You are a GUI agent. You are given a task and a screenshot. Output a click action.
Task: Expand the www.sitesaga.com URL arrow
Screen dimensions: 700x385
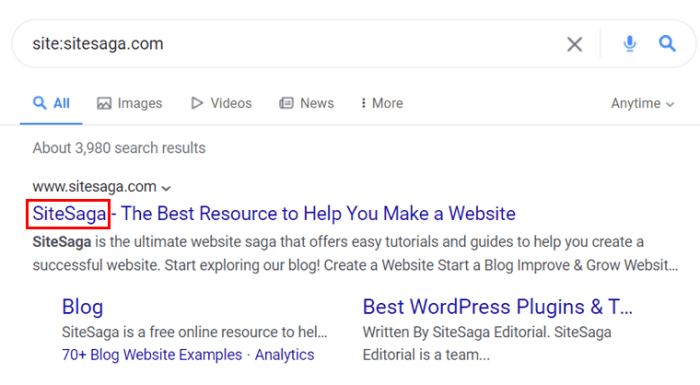166,188
